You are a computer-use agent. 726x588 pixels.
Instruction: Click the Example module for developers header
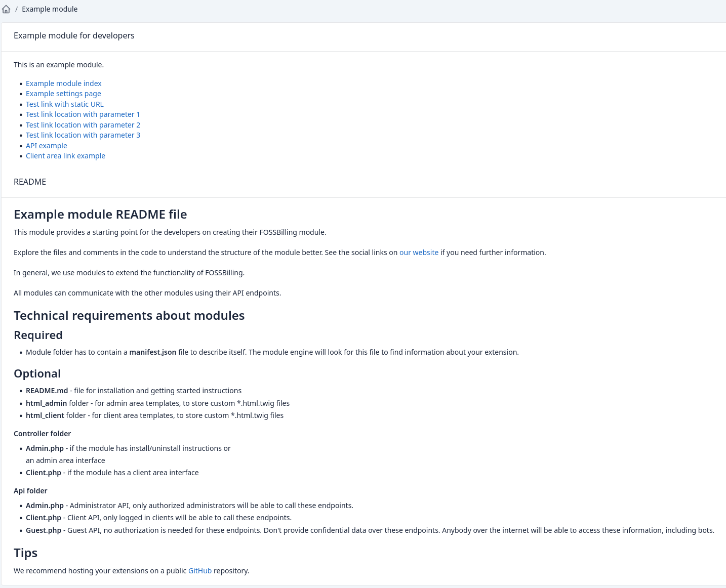click(74, 35)
